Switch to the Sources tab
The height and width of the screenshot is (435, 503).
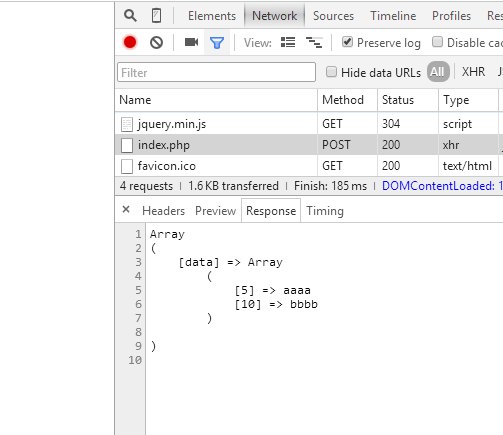click(x=333, y=16)
